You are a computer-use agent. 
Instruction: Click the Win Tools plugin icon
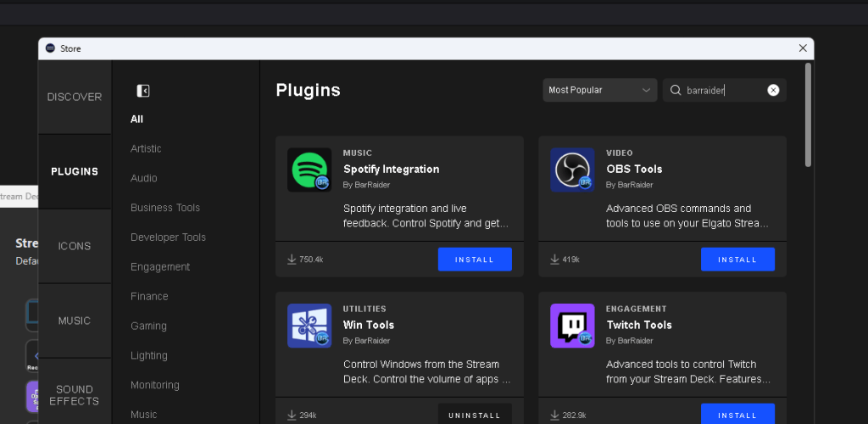[x=309, y=326]
